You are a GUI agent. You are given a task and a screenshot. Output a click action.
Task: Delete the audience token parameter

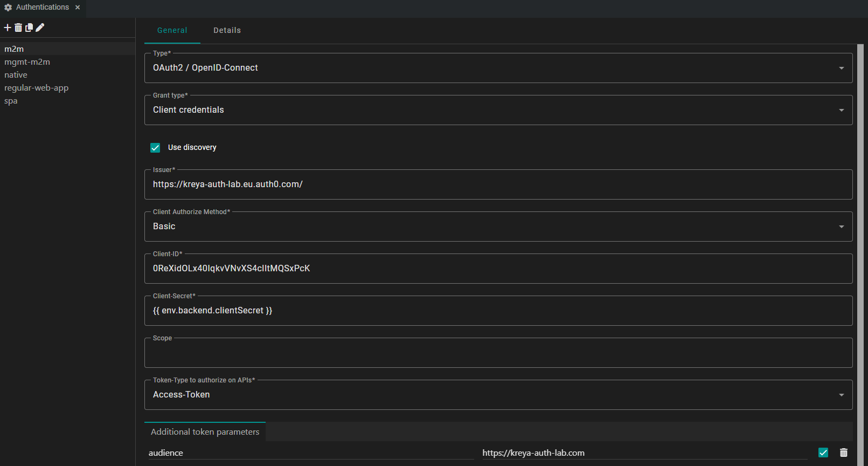843,453
